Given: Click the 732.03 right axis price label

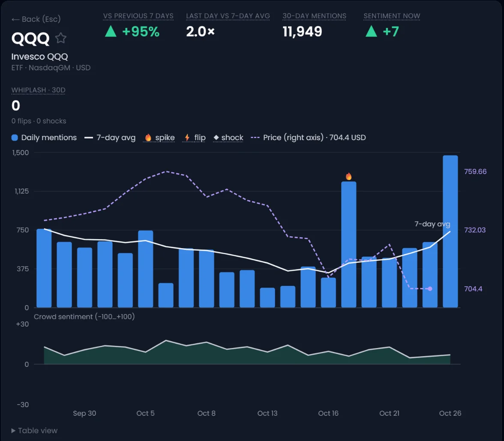Looking at the screenshot, I should pyautogui.click(x=475, y=230).
